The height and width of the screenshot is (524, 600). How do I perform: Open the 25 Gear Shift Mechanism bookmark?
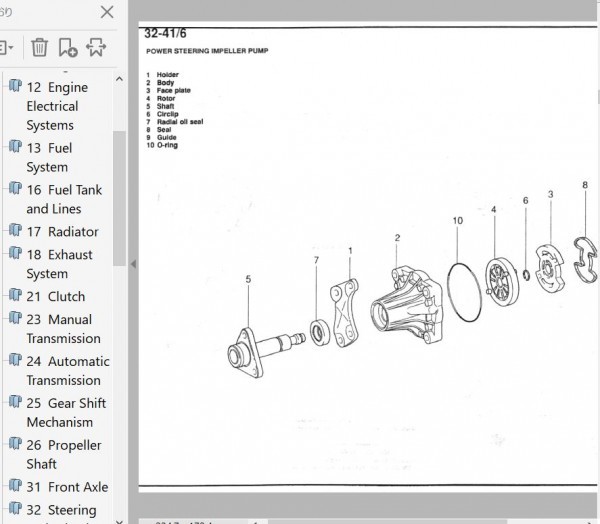tap(66, 413)
